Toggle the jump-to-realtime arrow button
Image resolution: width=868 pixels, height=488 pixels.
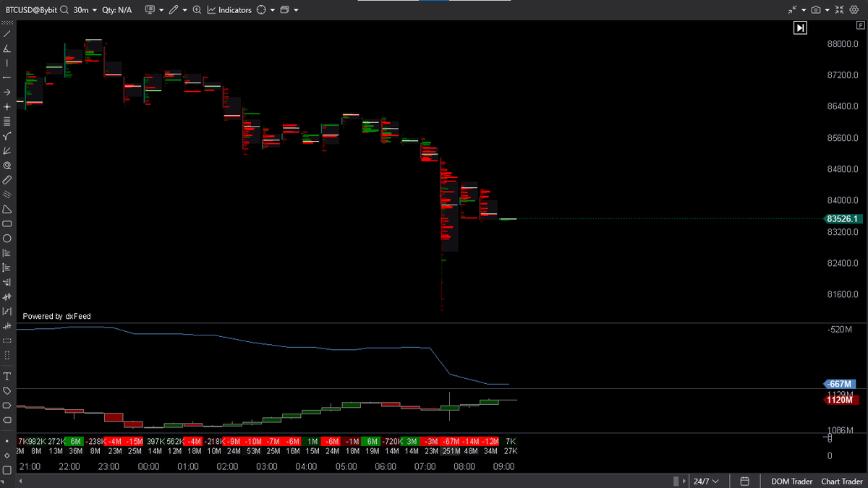click(800, 27)
